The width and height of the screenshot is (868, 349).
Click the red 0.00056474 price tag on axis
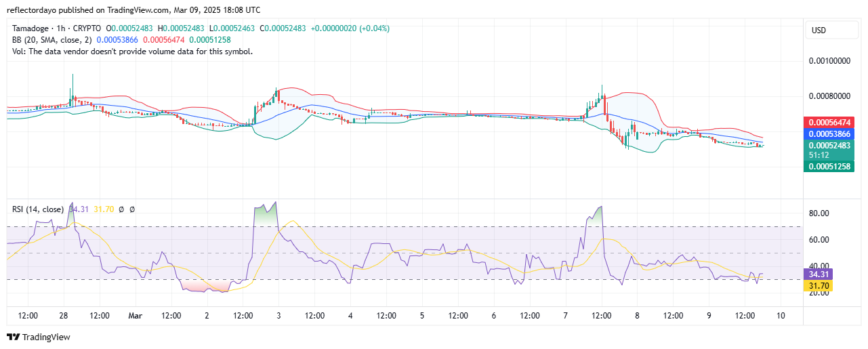tap(827, 123)
